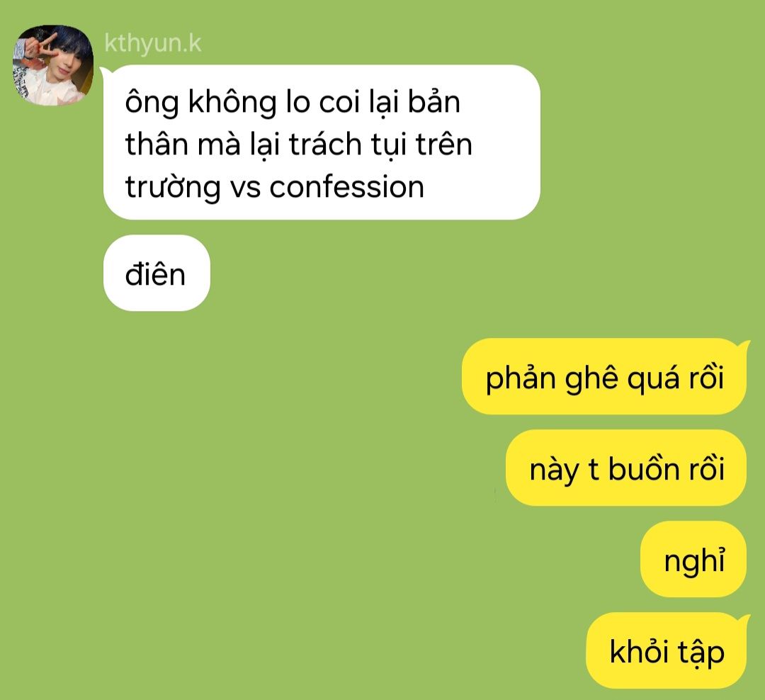Select the message starting with "ông không lo"
Image resolution: width=765 pixels, height=700 pixels.
point(322,142)
